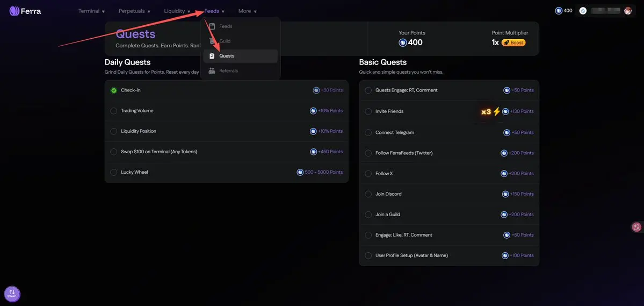644x306 pixels.
Task: Tick the Swap $100 on Terminal circle
Action: tap(114, 152)
